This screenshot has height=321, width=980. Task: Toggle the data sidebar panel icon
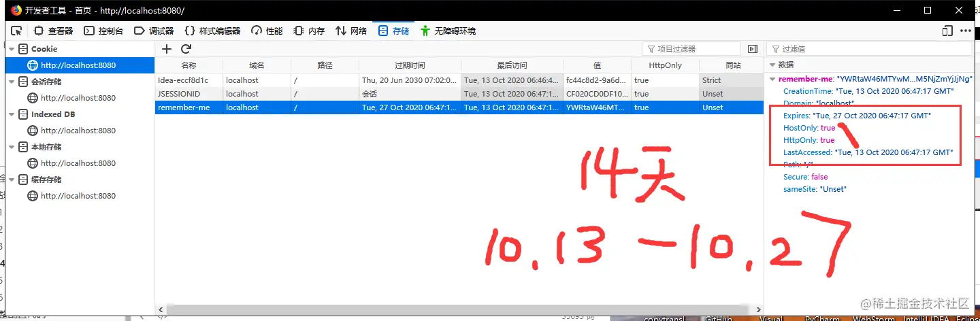(752, 49)
